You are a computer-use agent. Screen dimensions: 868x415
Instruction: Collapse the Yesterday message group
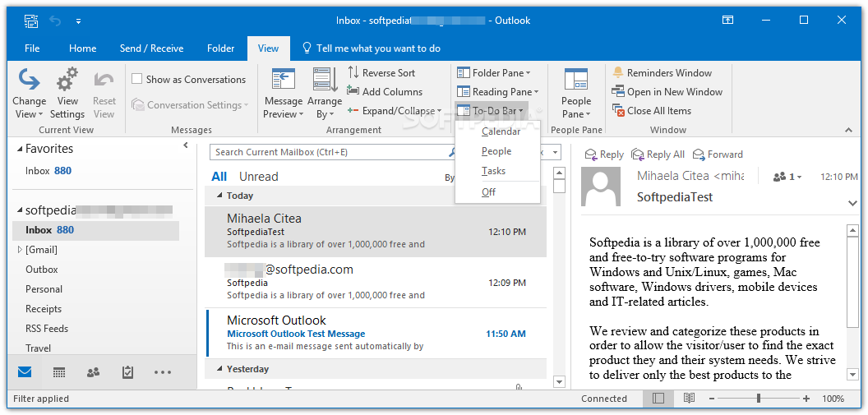point(219,369)
